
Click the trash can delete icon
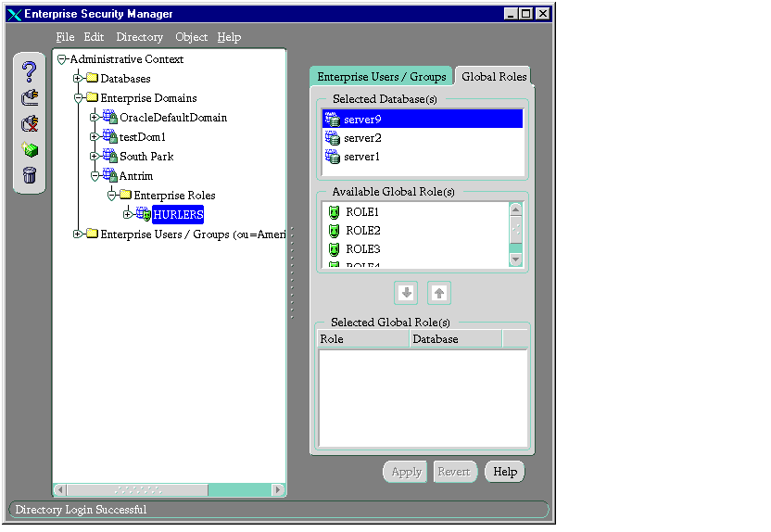pyautogui.click(x=30, y=175)
